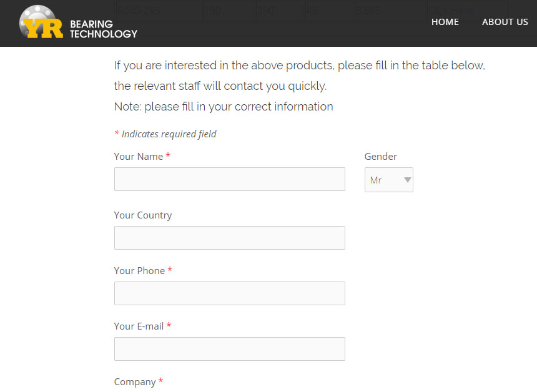
Task: Expand the Gender dropdown showing Mr
Action: [x=389, y=180]
